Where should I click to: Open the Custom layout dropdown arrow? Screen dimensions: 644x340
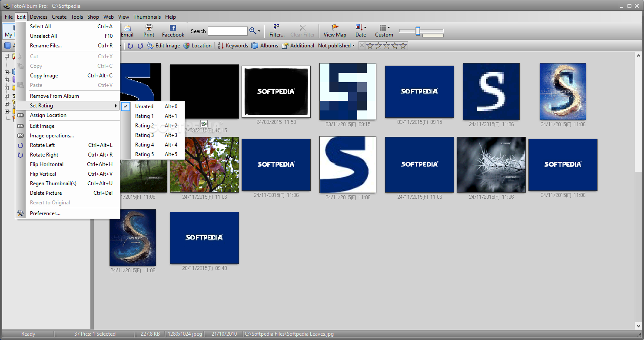tap(388, 28)
